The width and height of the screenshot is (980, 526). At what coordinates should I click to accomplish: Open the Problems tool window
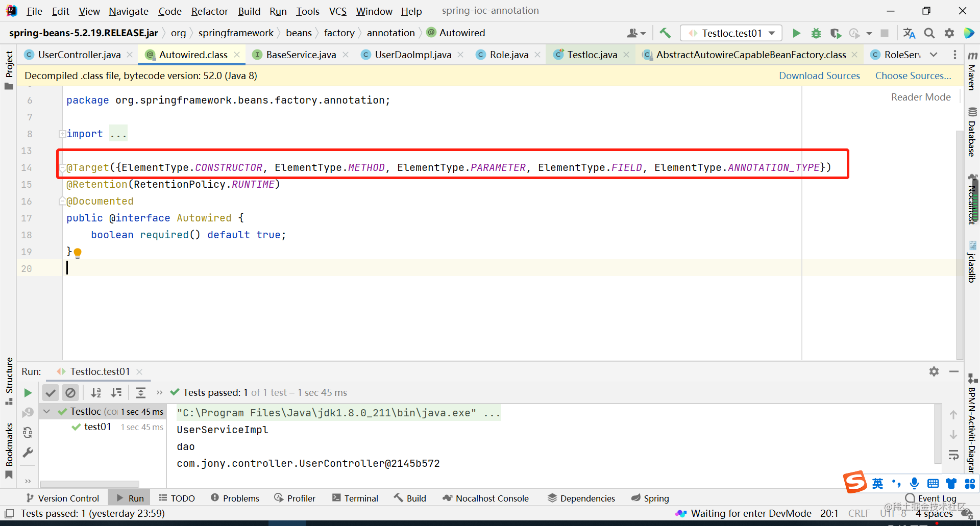click(x=235, y=498)
